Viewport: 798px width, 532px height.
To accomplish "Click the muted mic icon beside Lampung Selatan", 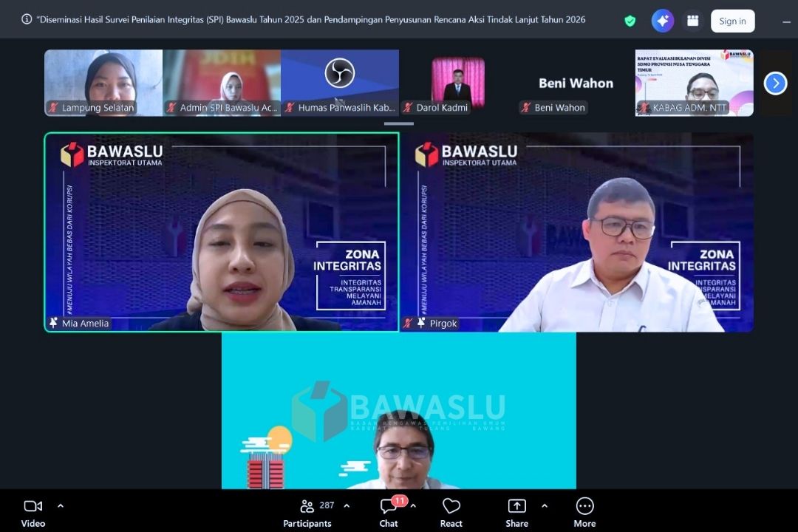I will (x=53, y=107).
